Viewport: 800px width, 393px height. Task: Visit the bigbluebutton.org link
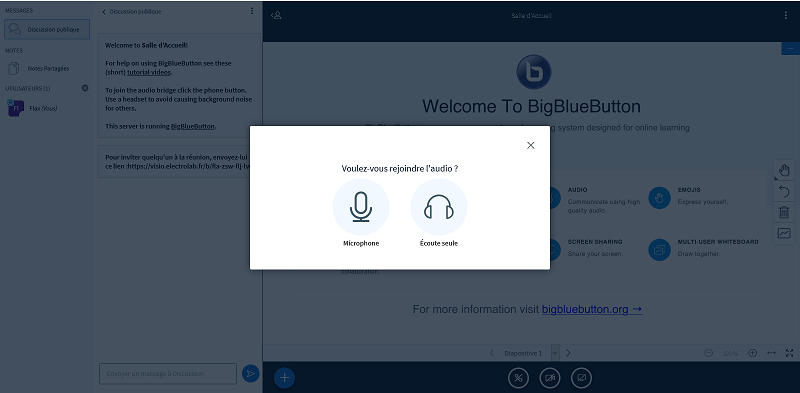pyautogui.click(x=592, y=309)
